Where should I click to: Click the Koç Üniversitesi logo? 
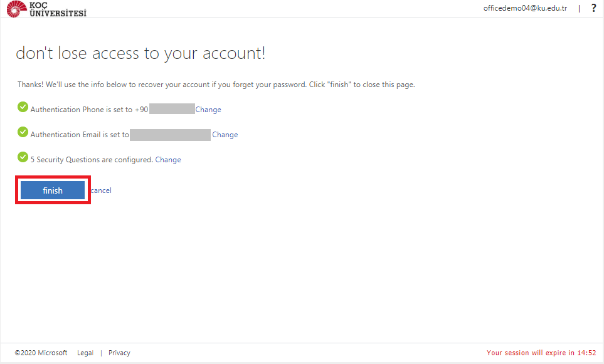click(x=46, y=9)
